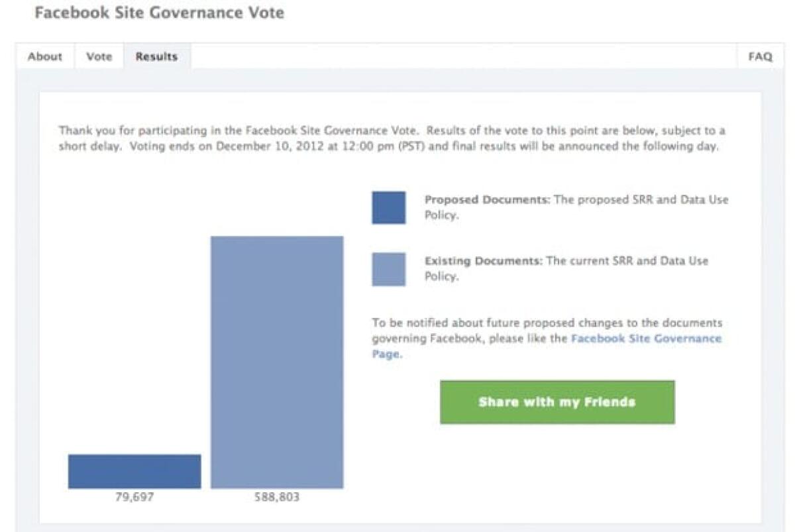Click the vote count 588,803 label
This screenshot has height=532, width=795.
tap(277, 496)
